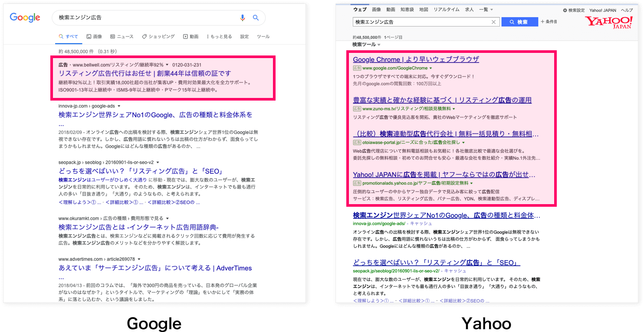
Task: Select the Yahoo 知恵袋 tab
Action: pyautogui.click(x=407, y=10)
